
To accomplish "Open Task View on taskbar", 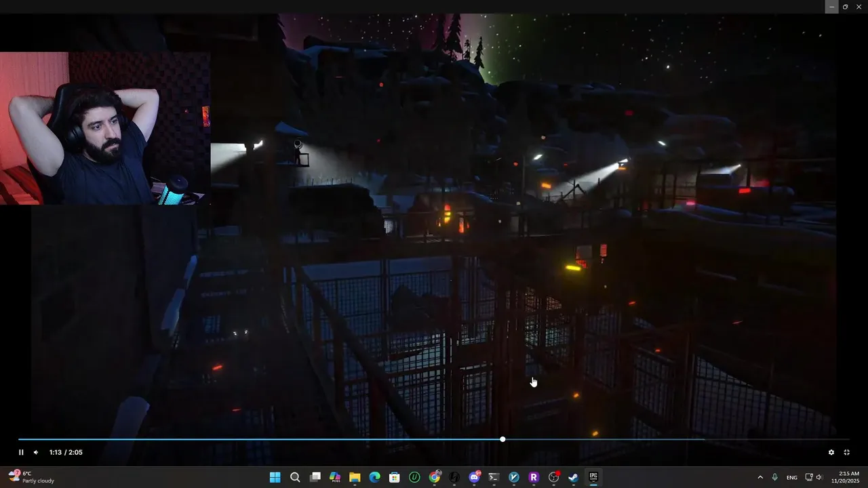I will (x=315, y=477).
